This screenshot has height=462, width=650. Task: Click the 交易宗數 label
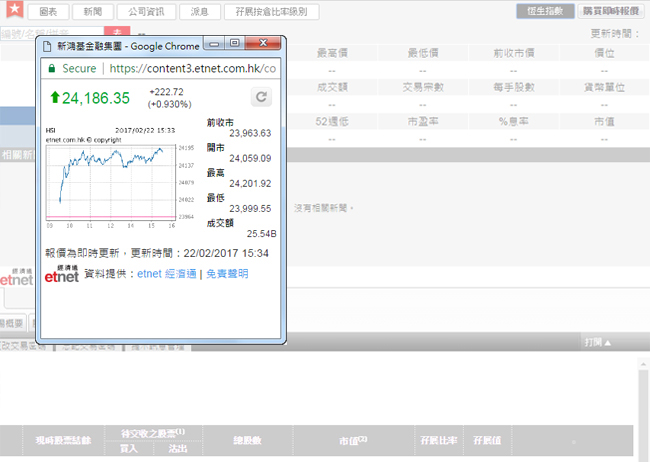point(423,88)
